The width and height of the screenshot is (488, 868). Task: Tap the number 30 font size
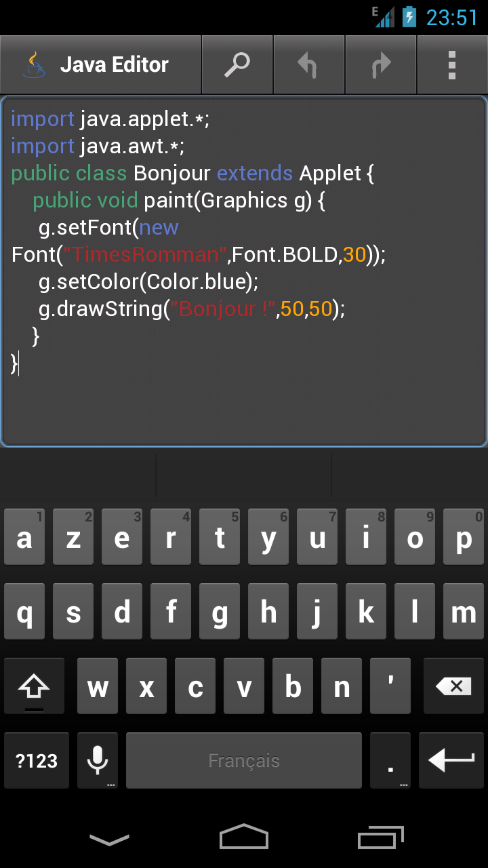(x=354, y=255)
